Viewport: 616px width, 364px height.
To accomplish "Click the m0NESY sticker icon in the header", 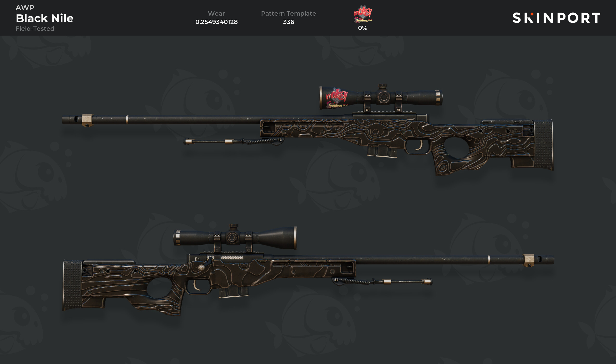I will [x=363, y=14].
